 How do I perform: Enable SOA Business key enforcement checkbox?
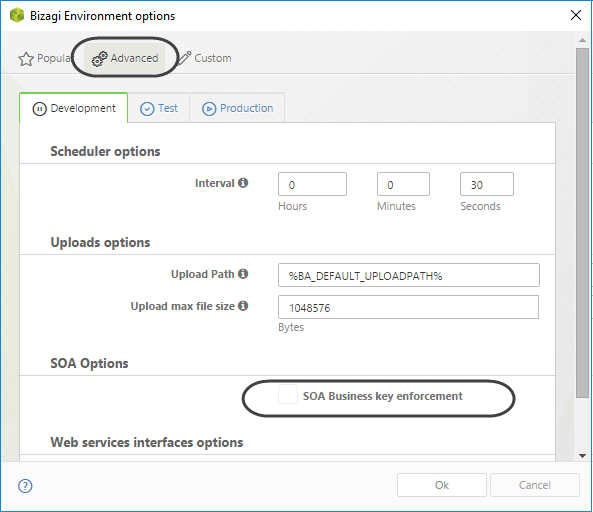pos(288,394)
